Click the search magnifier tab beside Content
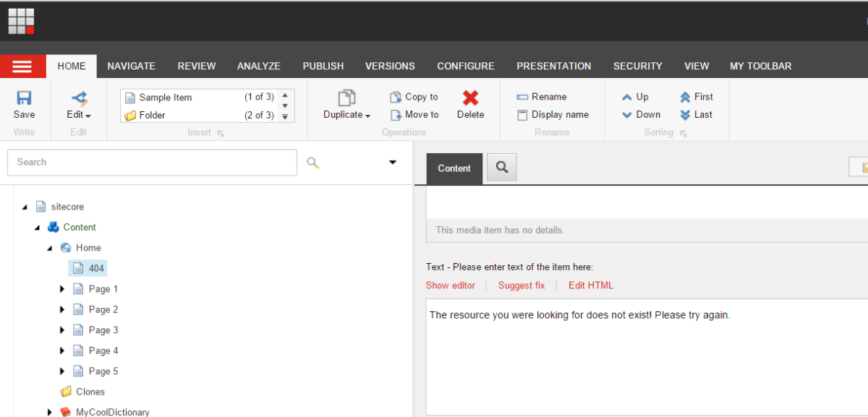This screenshot has height=417, width=868. pos(501,168)
